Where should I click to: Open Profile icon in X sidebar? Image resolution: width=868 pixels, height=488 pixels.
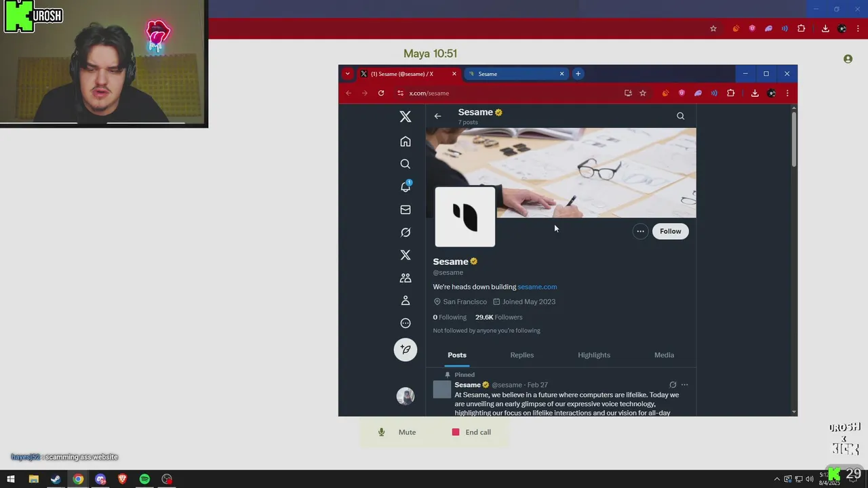(x=406, y=300)
